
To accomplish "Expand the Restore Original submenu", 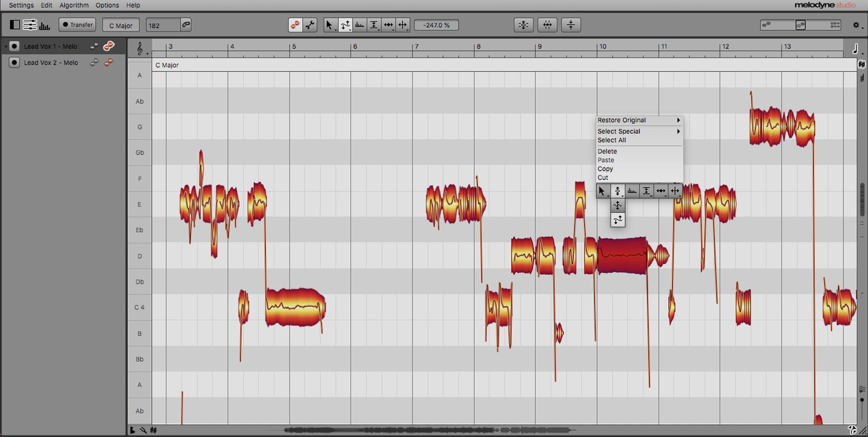I will (x=639, y=120).
